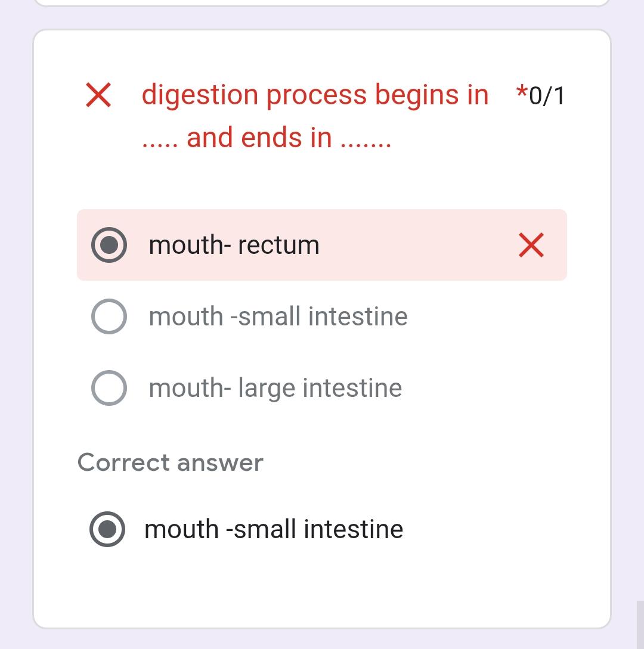Image resolution: width=644 pixels, height=649 pixels.
Task: Click the filled radio under Correct answer
Action: click(107, 529)
